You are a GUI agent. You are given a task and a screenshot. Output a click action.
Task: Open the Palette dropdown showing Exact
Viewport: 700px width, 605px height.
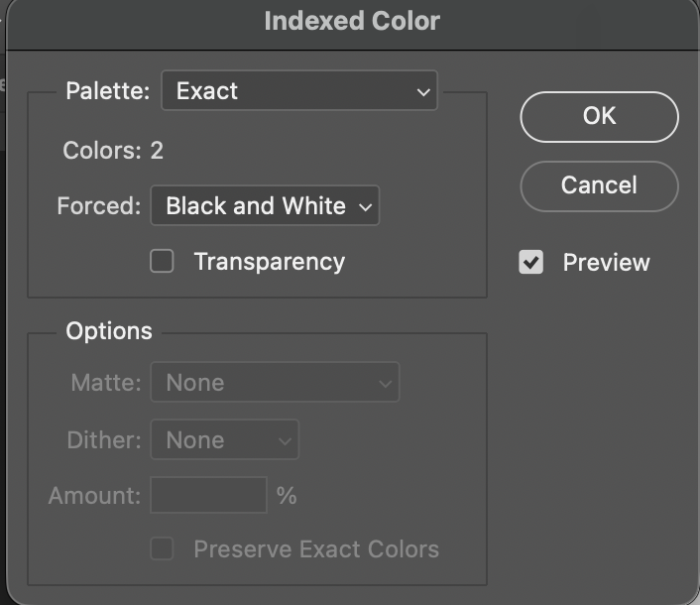[299, 90]
